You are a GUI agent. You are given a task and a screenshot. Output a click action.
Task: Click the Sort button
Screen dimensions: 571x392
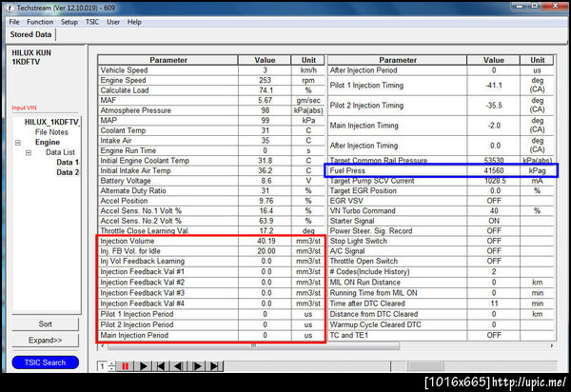coord(45,323)
